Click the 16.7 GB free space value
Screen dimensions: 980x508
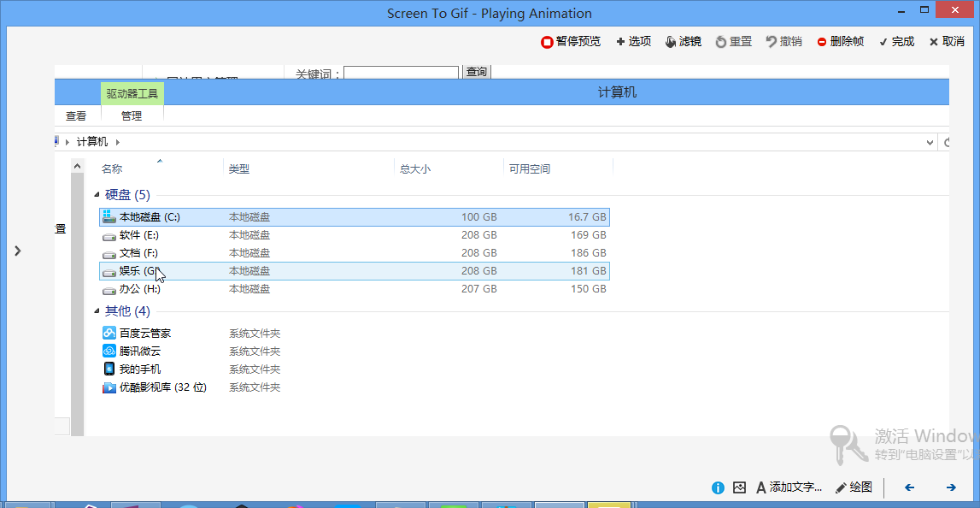pos(587,217)
